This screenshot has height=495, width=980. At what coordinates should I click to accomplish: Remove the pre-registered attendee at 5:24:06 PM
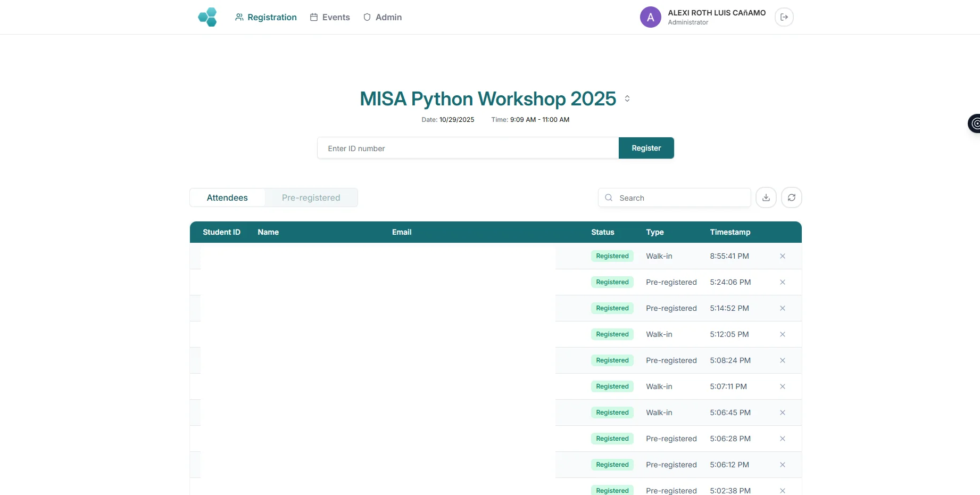click(x=782, y=282)
